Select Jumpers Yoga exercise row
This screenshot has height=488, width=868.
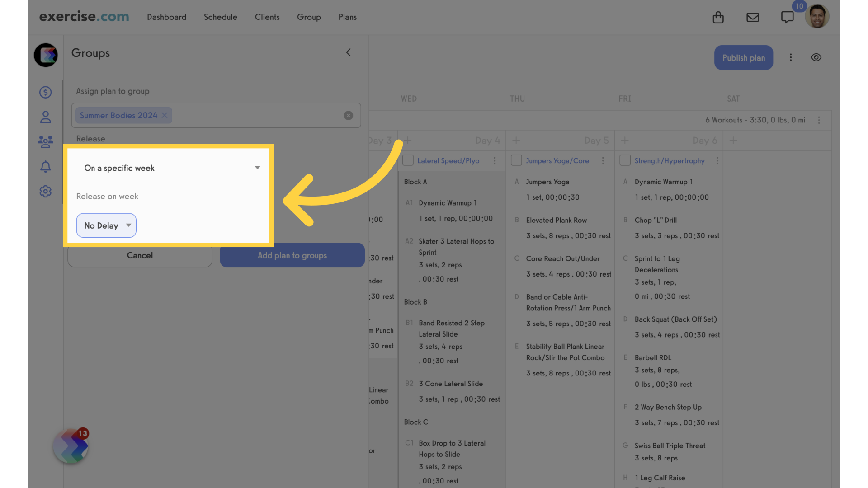pyautogui.click(x=547, y=182)
